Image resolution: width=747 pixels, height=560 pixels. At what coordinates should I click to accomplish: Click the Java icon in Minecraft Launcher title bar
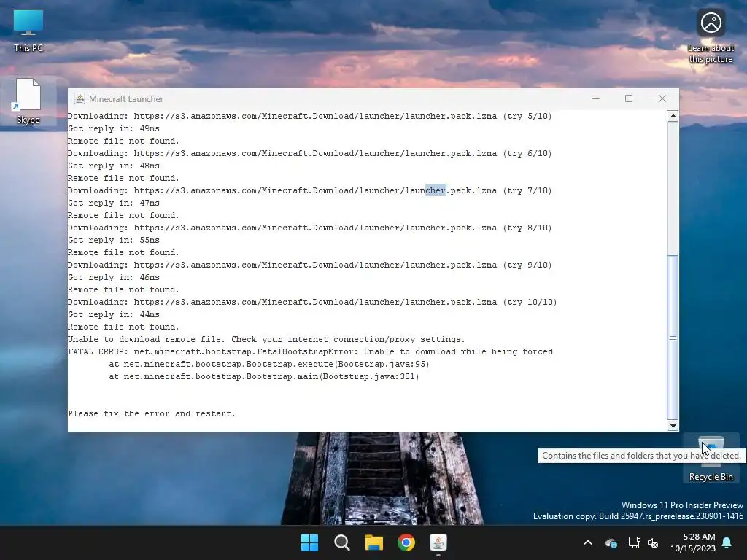[x=79, y=98]
